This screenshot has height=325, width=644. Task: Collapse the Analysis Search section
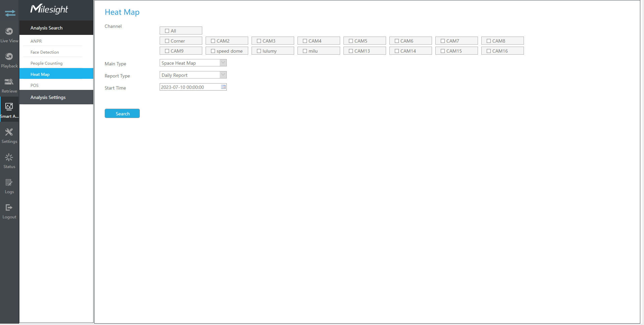56,28
